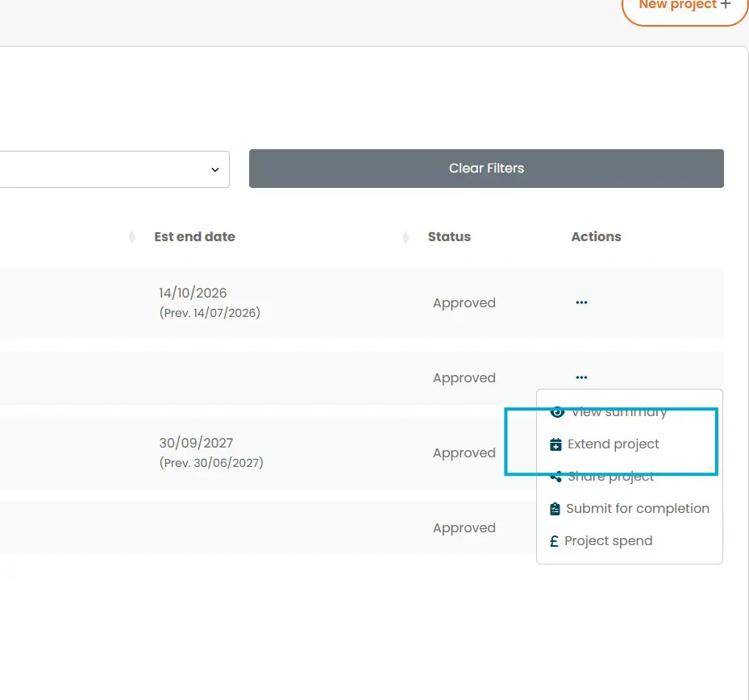Click the plus icon on New project
749x700 pixels.
726,5
